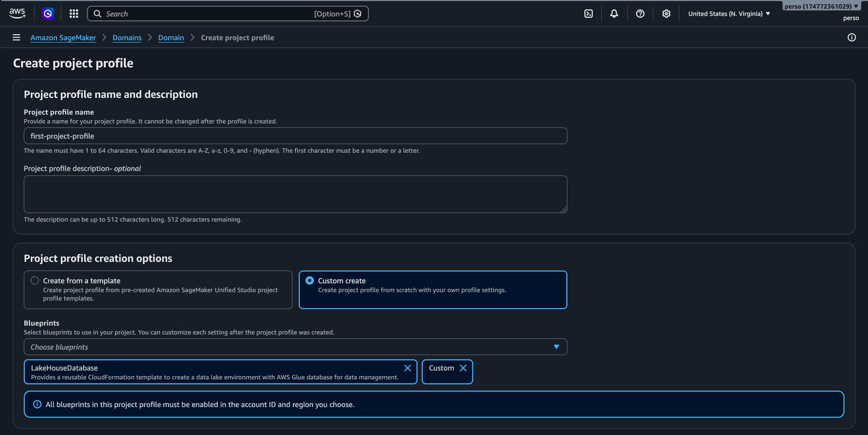
Task: Open the help question-mark menu
Action: 640,14
